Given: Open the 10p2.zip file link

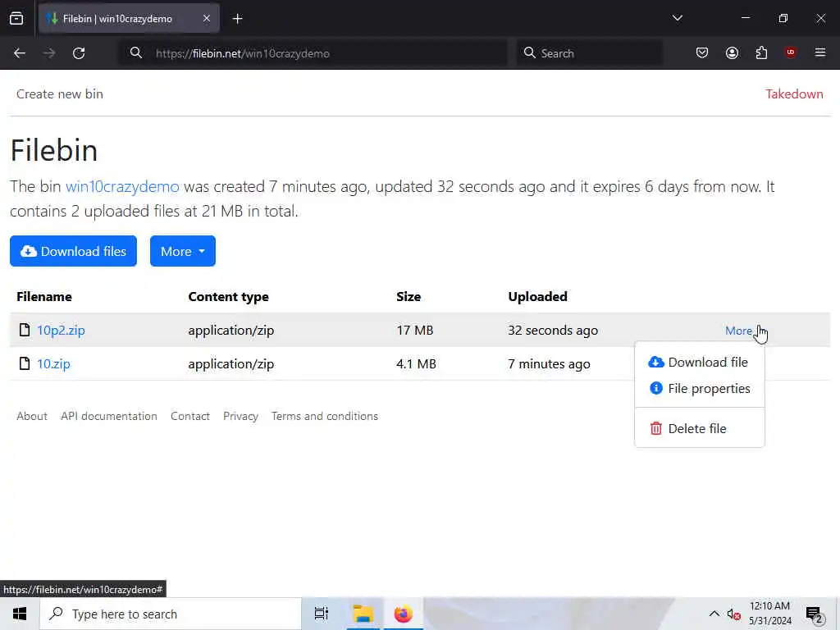Looking at the screenshot, I should [x=61, y=330].
